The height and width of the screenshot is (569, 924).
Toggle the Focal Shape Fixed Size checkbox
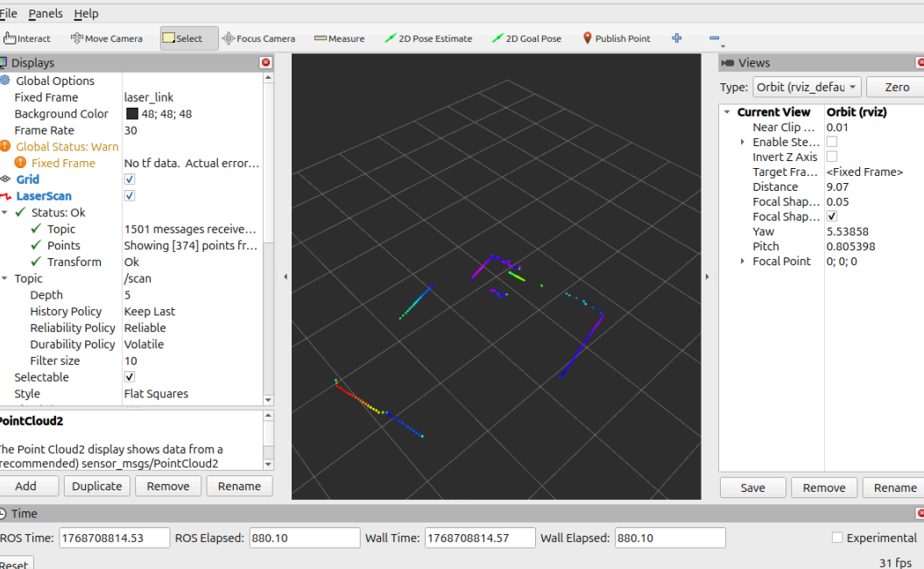coord(831,216)
